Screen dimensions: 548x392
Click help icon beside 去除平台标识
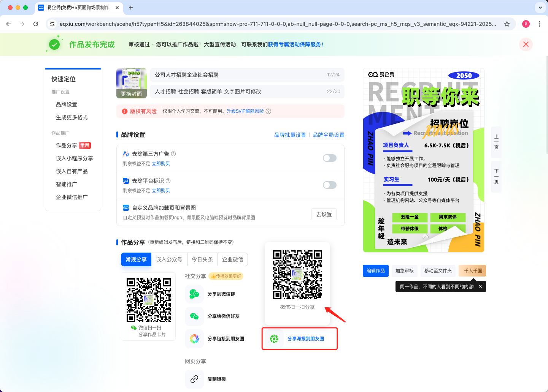click(168, 181)
